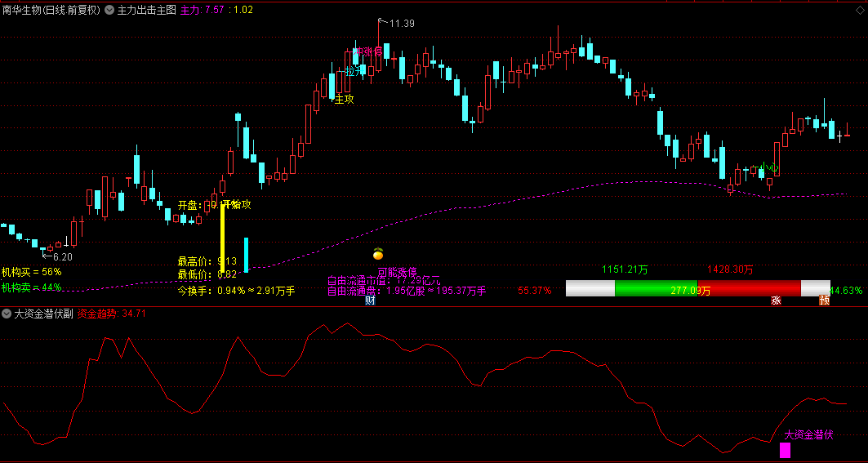Click the 大资金潜伏副 indicator name
Image resolution: width=868 pixels, height=463 pixels.
coord(44,314)
